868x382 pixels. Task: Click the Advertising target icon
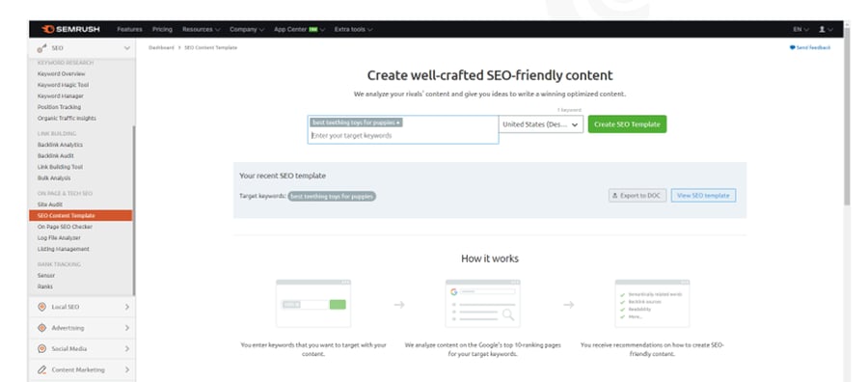pos(41,328)
